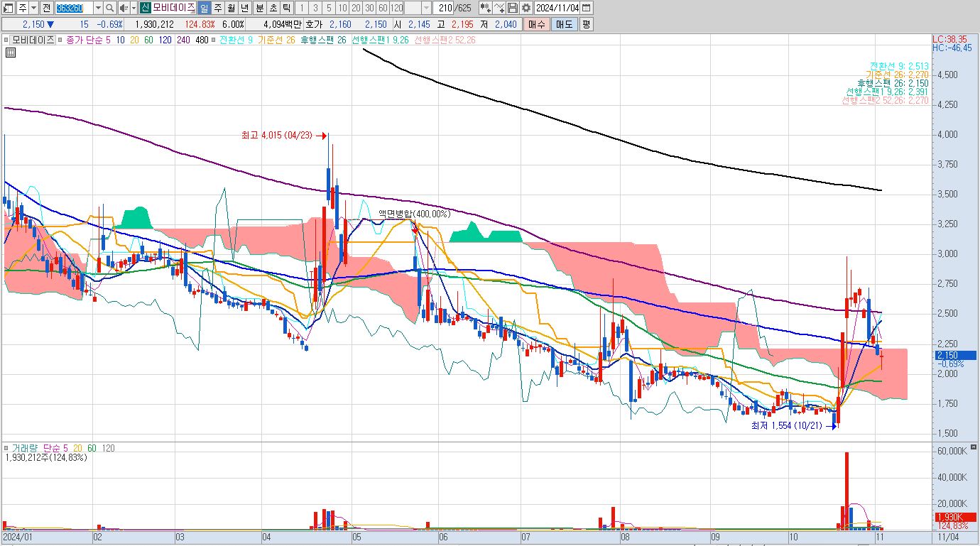Viewport: 980px width, 546px height.
Task: Select the 틱 tick tab
Action: click(285, 9)
